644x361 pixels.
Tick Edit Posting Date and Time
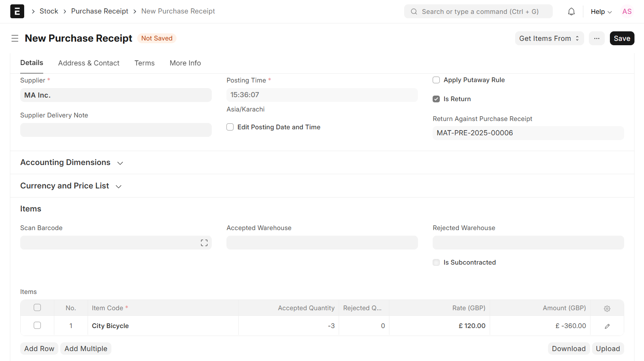pyautogui.click(x=230, y=127)
